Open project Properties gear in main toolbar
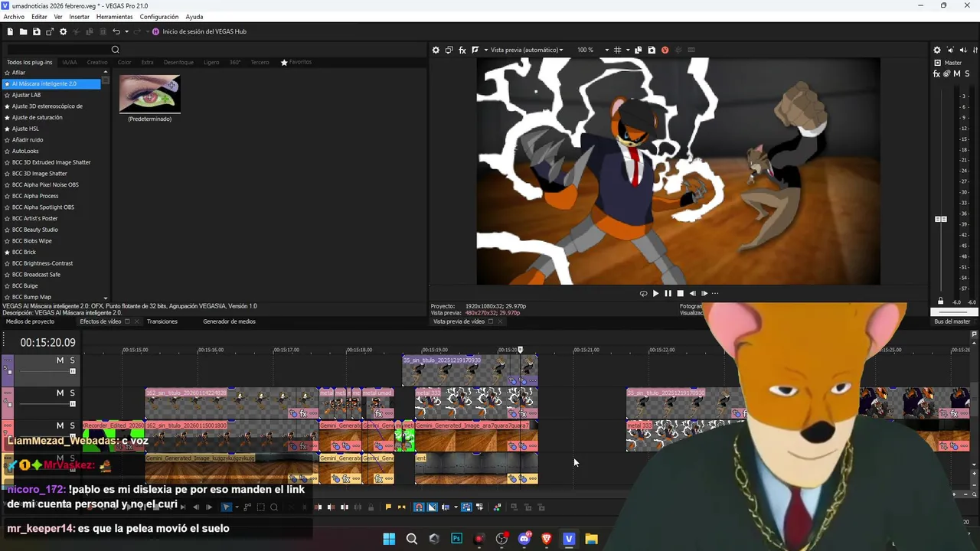 64,31
